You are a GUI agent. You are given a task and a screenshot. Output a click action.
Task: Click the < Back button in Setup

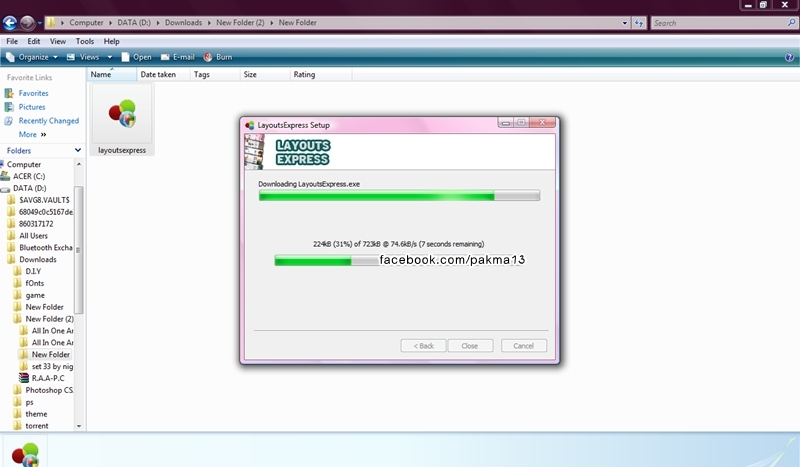[x=423, y=346]
